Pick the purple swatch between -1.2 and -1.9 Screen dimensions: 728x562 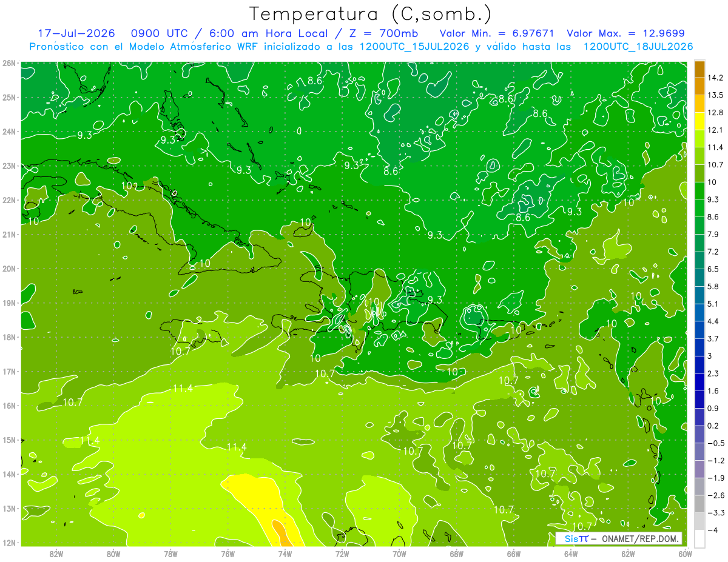pos(699,469)
